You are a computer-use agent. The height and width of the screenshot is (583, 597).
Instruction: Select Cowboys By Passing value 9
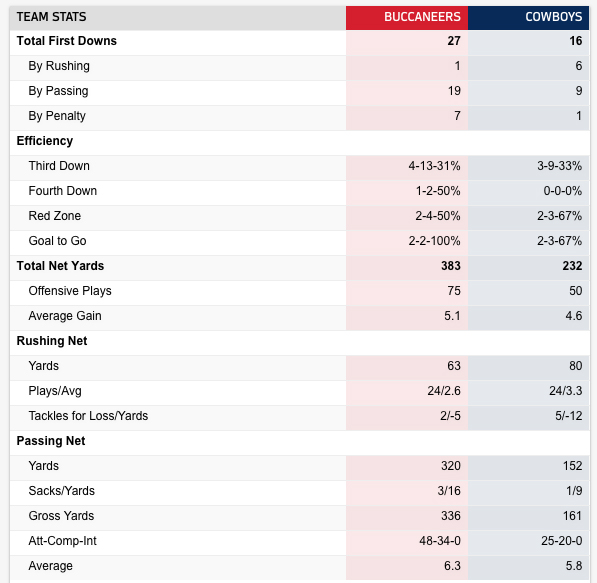click(579, 91)
